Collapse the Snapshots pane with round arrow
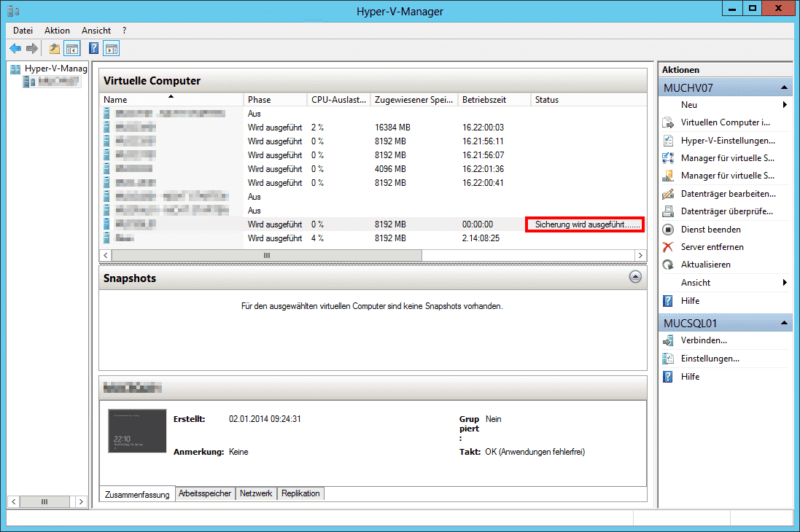 (x=635, y=277)
